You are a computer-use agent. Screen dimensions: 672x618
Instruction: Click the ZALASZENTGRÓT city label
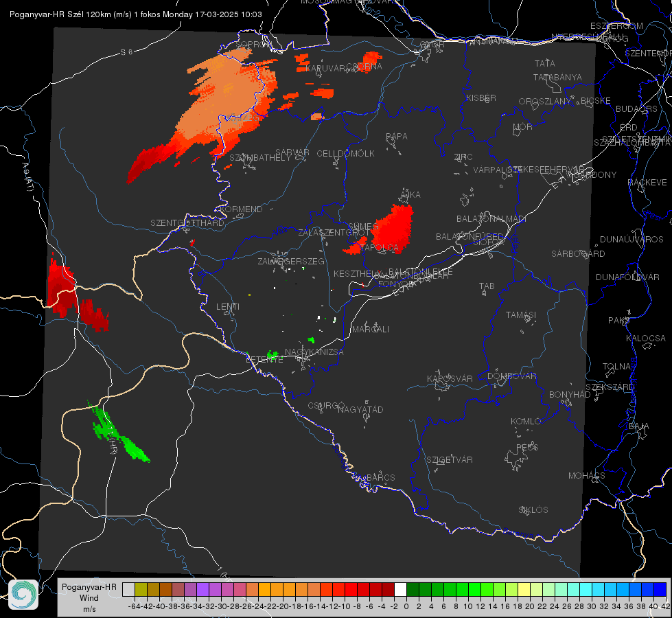(334, 233)
